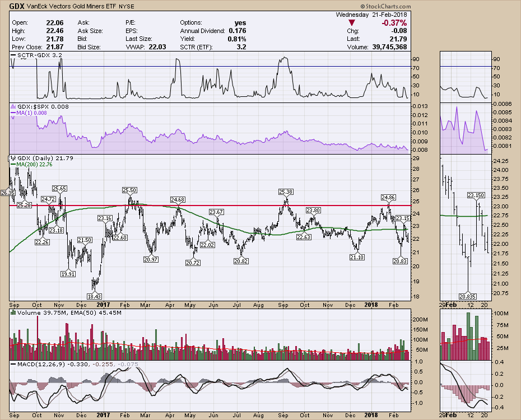Click the Annual Dividend value 0.176
This screenshot has height=420, width=521.
237,31
